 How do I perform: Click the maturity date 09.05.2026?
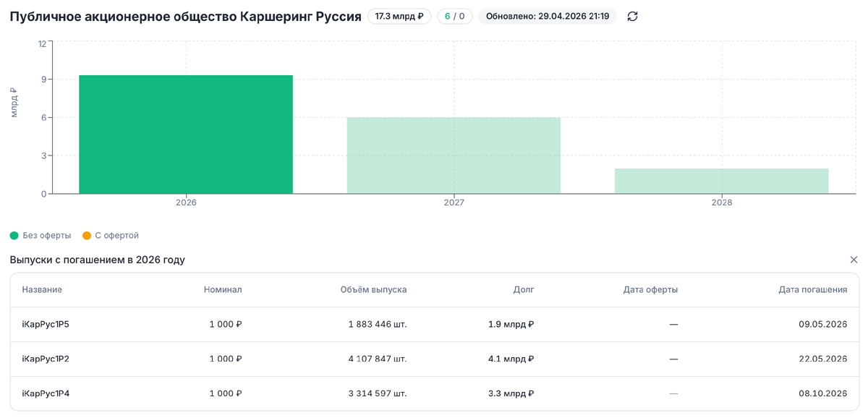(x=822, y=325)
